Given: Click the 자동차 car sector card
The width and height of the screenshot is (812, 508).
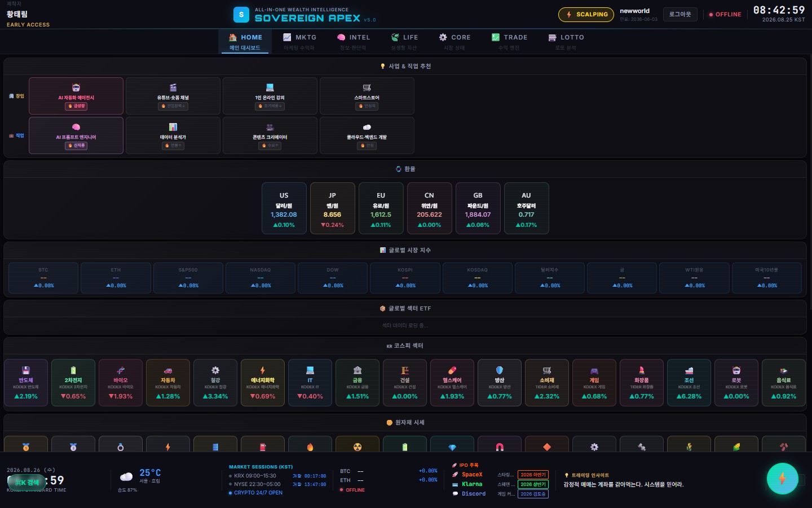Looking at the screenshot, I should (x=168, y=383).
